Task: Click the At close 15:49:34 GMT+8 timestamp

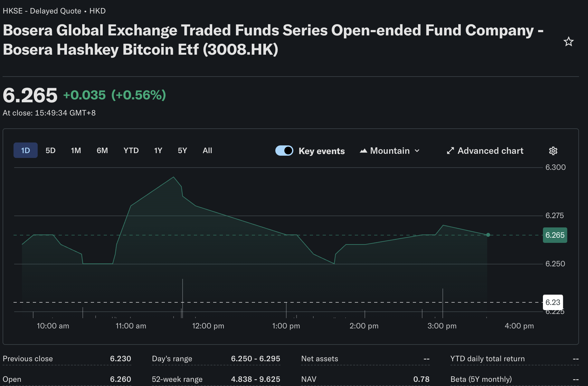Action: 49,113
